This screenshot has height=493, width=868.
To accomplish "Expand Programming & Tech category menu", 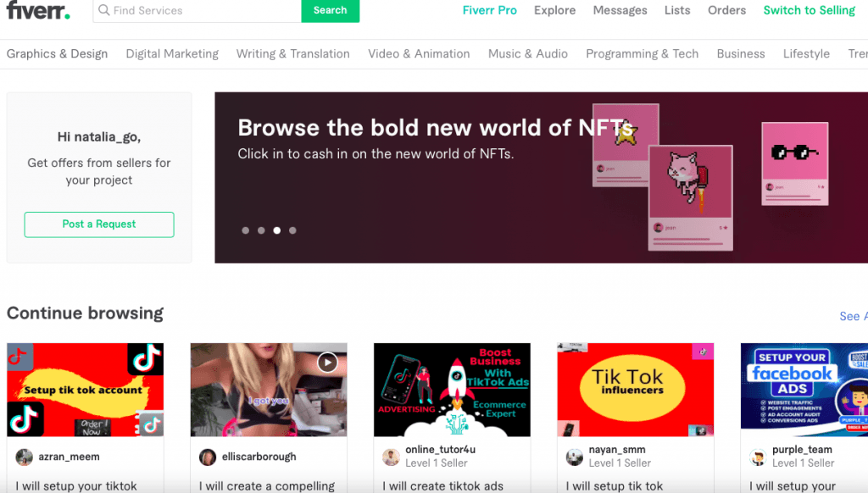I will pyautogui.click(x=642, y=53).
